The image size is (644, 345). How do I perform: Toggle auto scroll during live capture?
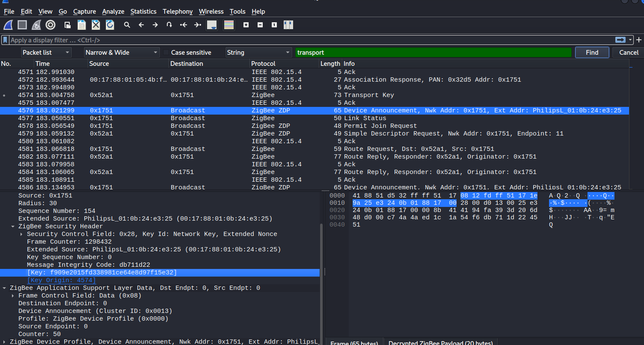tap(211, 25)
